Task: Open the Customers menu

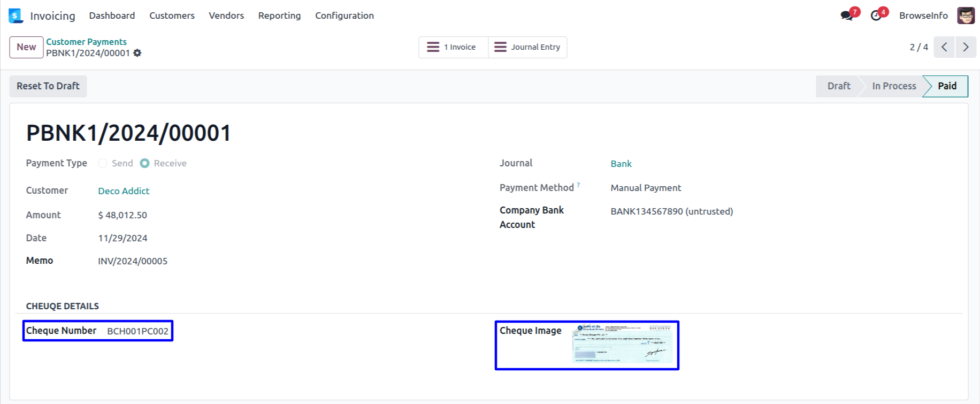Action: [x=172, y=16]
